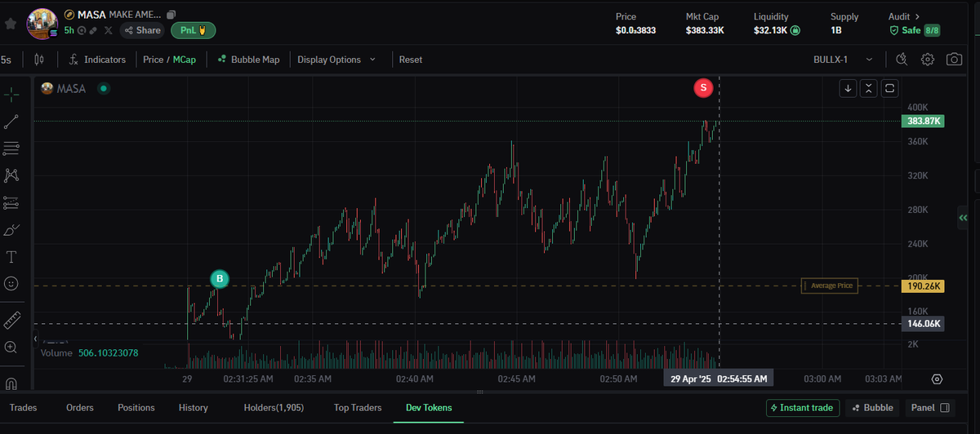This screenshot has width=980, height=434.
Task: Select the pattern drawing tool
Action: click(11, 175)
